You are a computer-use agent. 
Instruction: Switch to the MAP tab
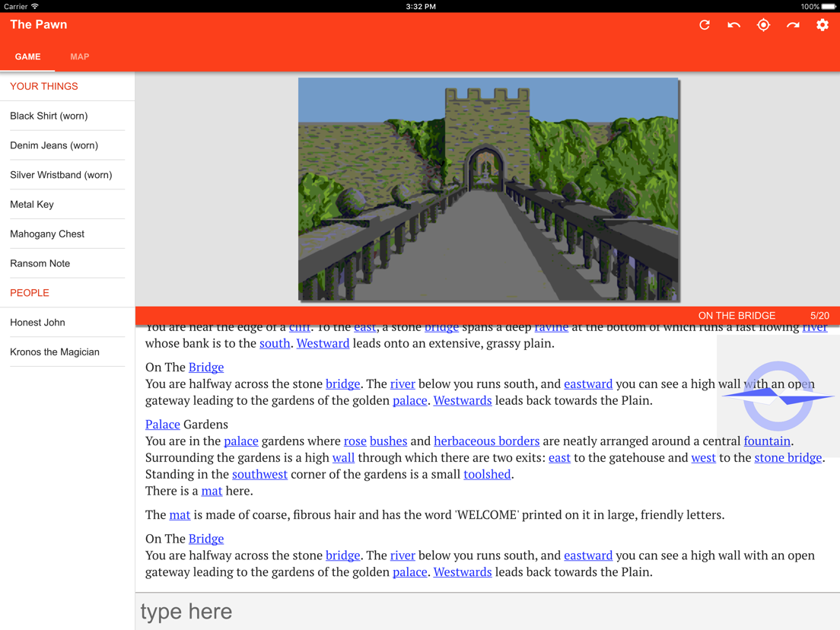(x=80, y=57)
